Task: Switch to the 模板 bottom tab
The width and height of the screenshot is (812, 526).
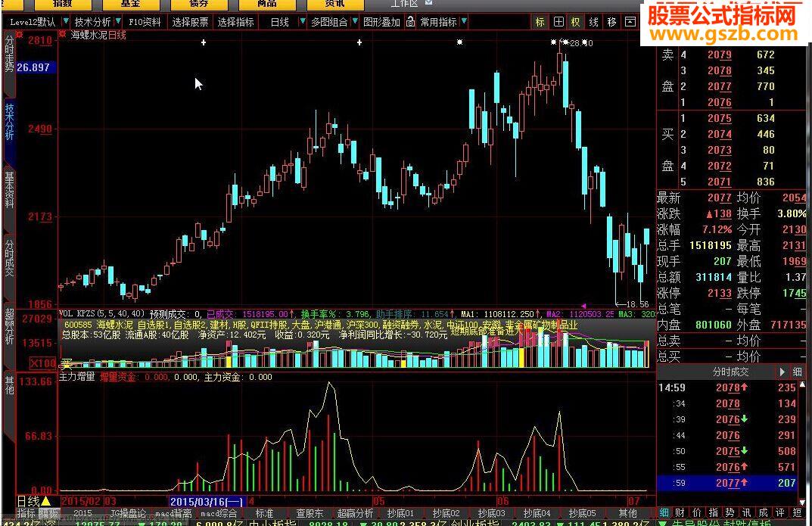Action: (49, 513)
